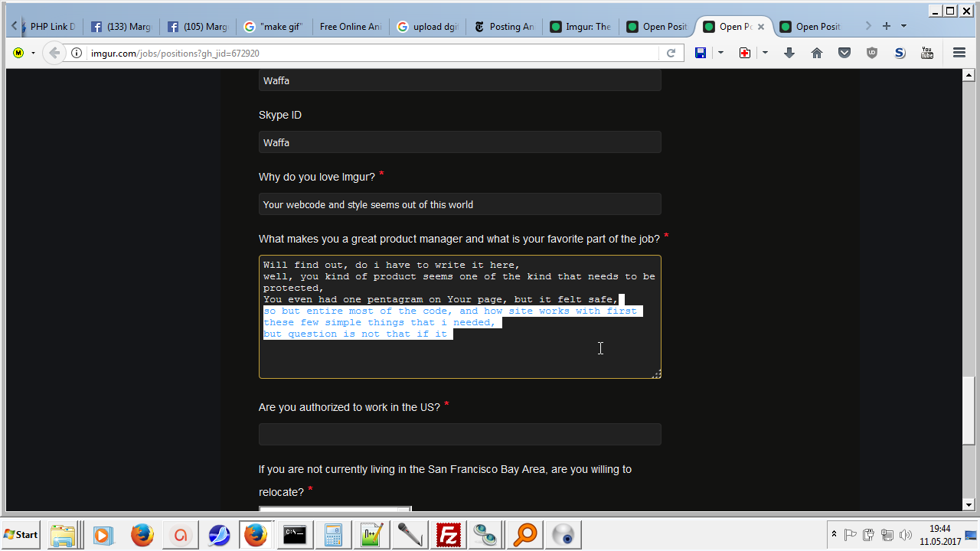Open Windows Explorer from the taskbar
This screenshot has height=551, width=980.
(64, 534)
